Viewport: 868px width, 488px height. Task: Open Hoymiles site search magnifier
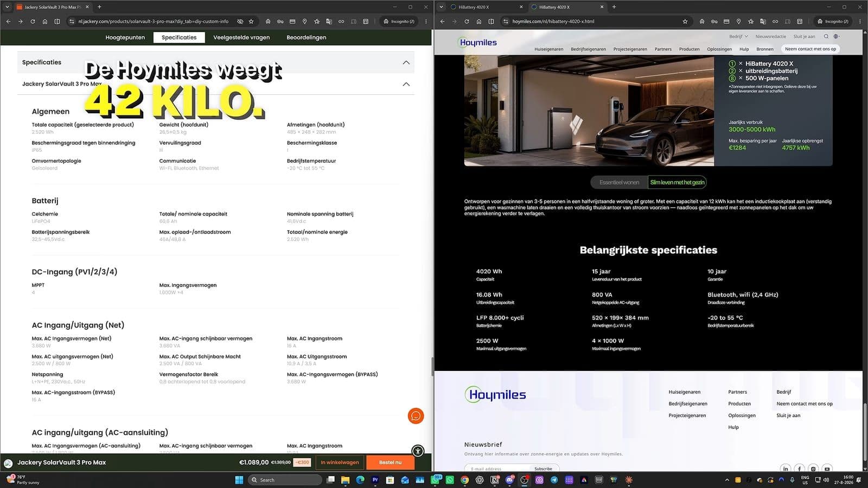coord(826,36)
